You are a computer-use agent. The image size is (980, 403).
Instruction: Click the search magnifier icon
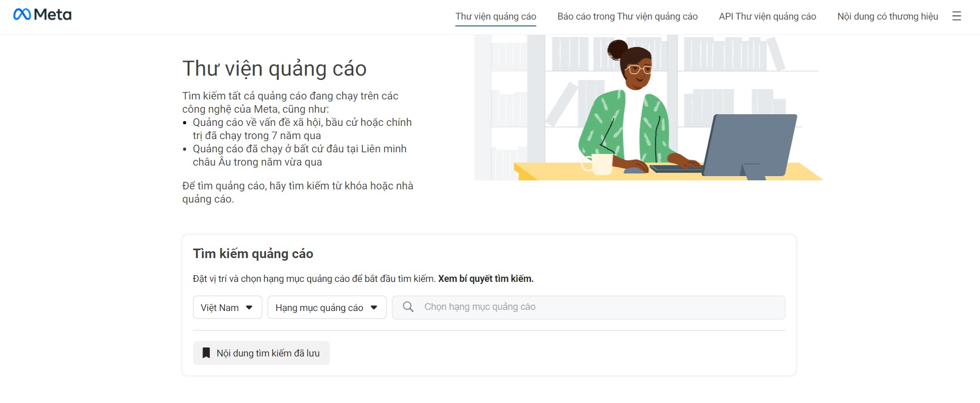coord(408,307)
